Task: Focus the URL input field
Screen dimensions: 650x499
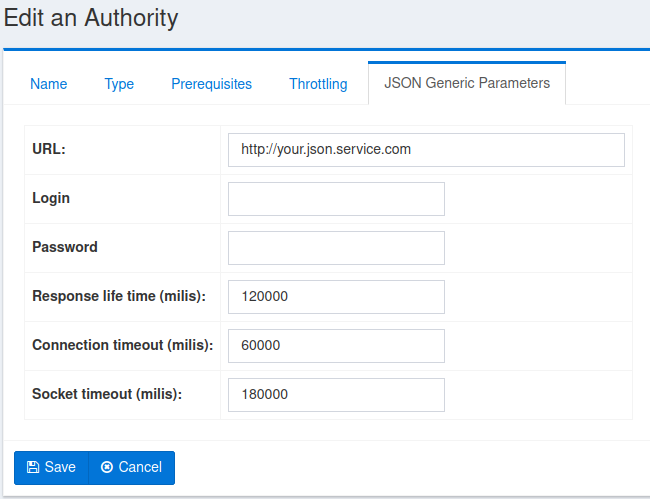Action: [x=426, y=150]
